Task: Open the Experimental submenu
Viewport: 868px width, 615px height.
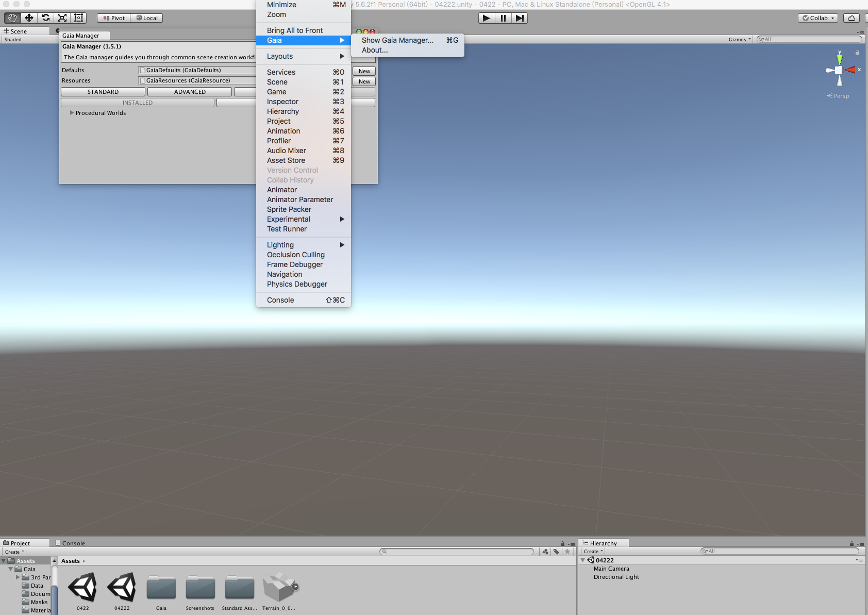Action: tap(304, 219)
